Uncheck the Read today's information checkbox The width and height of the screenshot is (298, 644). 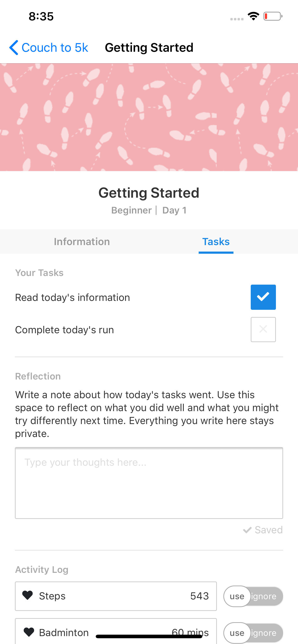[263, 297]
